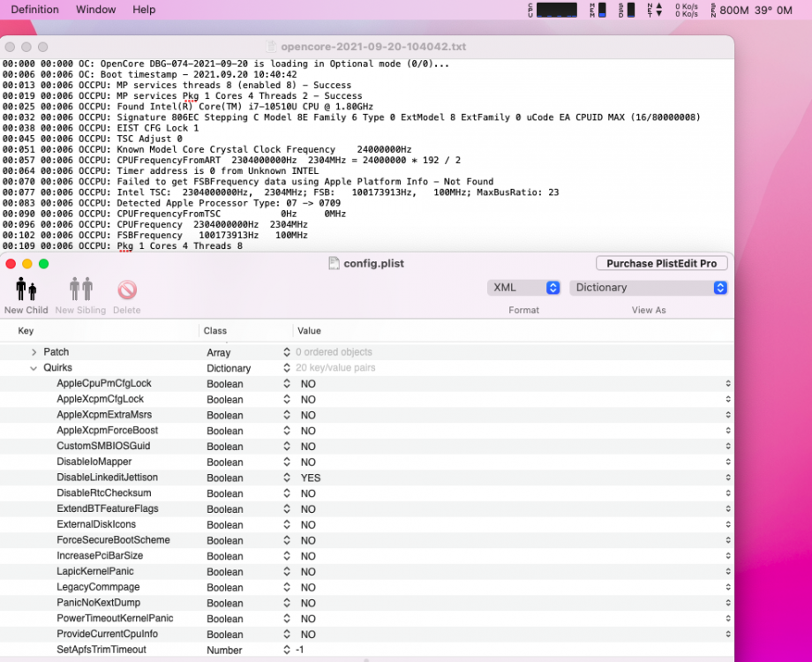Select the AppleXcpmForceBoost key row
The height and width of the screenshot is (662, 812).
tap(107, 431)
